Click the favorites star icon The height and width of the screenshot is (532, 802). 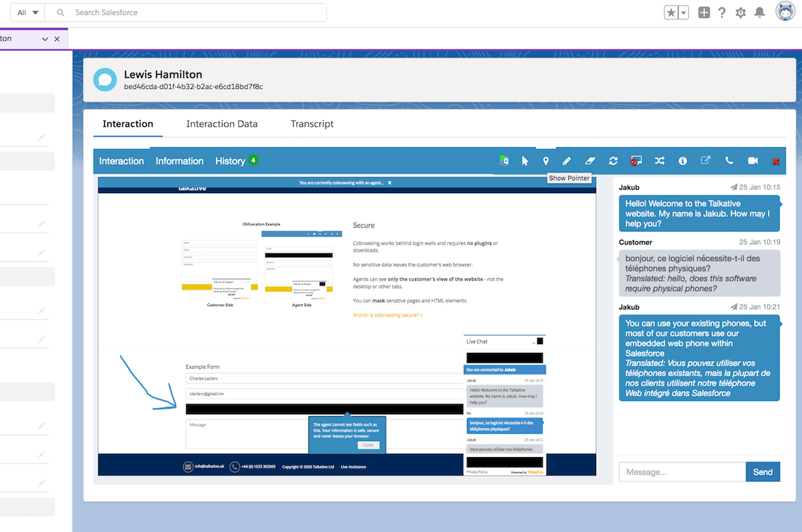pos(671,13)
